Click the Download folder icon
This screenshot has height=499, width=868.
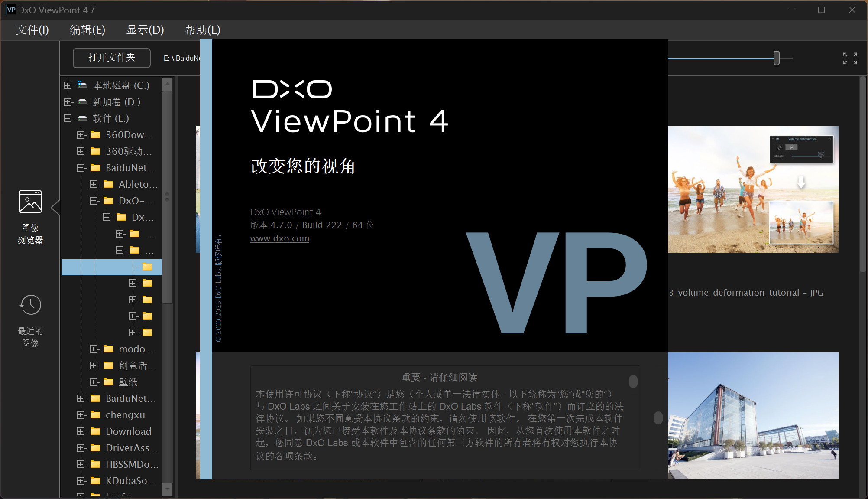click(x=95, y=431)
